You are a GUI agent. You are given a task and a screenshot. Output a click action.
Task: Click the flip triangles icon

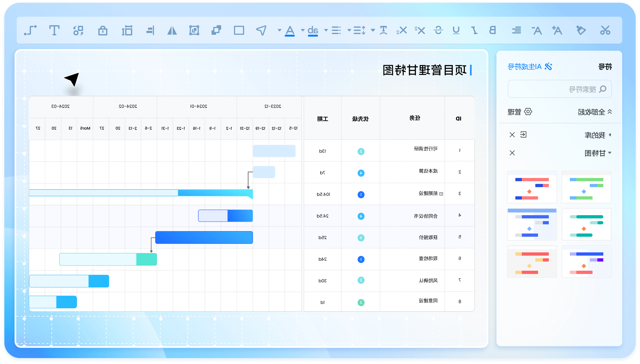point(172,30)
